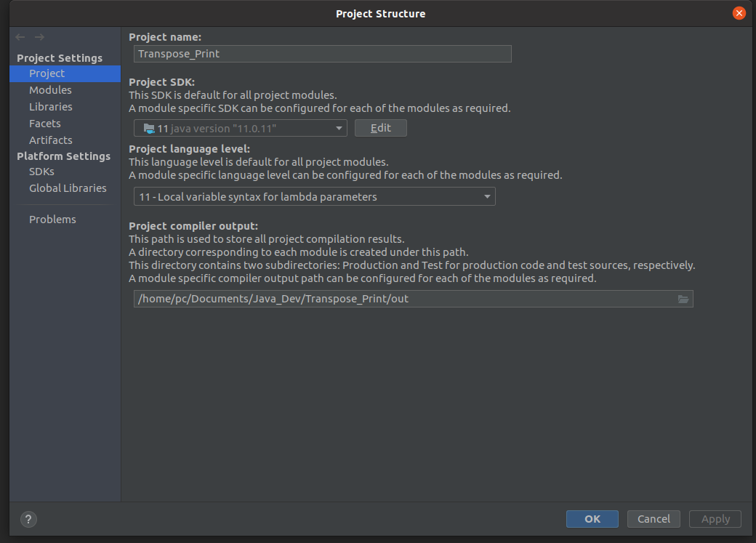Click the back navigation arrow
756x543 pixels.
click(x=20, y=37)
